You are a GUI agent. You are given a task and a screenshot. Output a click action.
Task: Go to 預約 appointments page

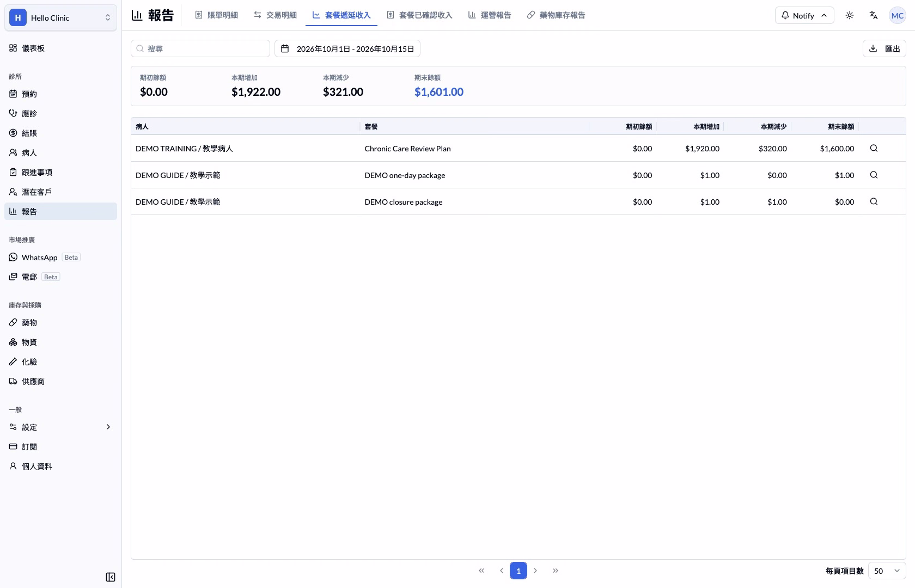[x=60, y=94]
